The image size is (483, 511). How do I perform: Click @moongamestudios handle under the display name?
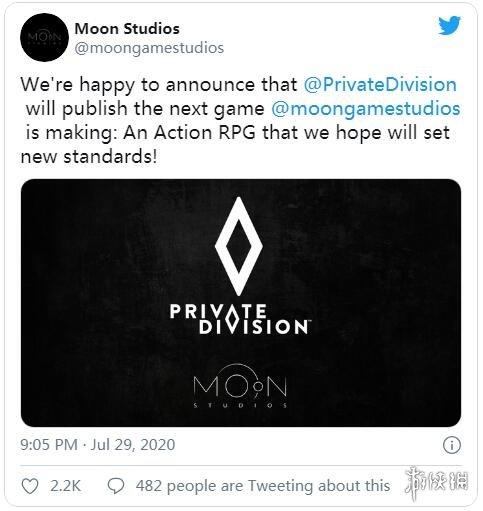(x=149, y=48)
